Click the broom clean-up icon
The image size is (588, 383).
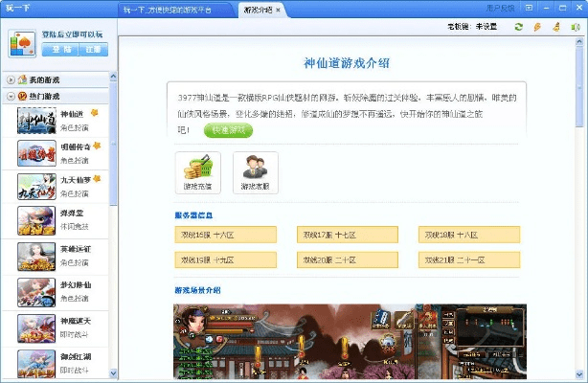click(556, 27)
